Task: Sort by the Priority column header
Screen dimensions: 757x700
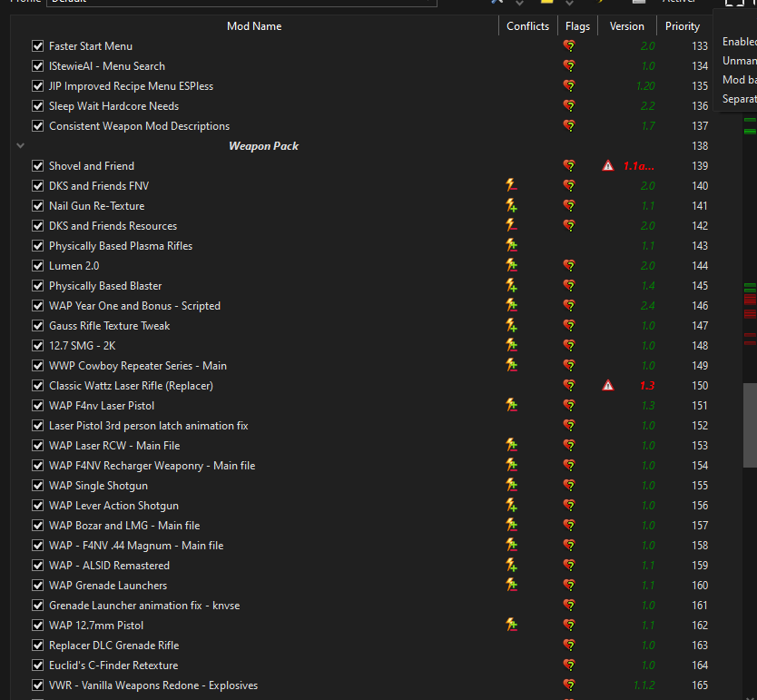Action: [683, 26]
